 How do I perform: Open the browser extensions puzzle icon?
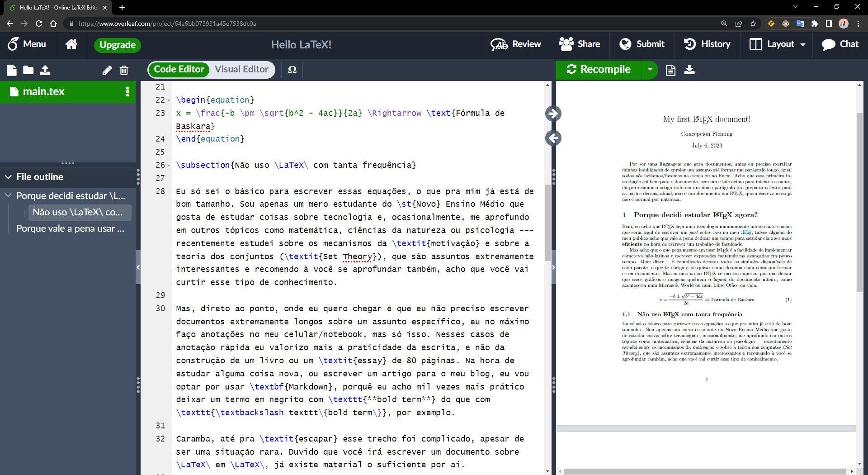(x=815, y=24)
